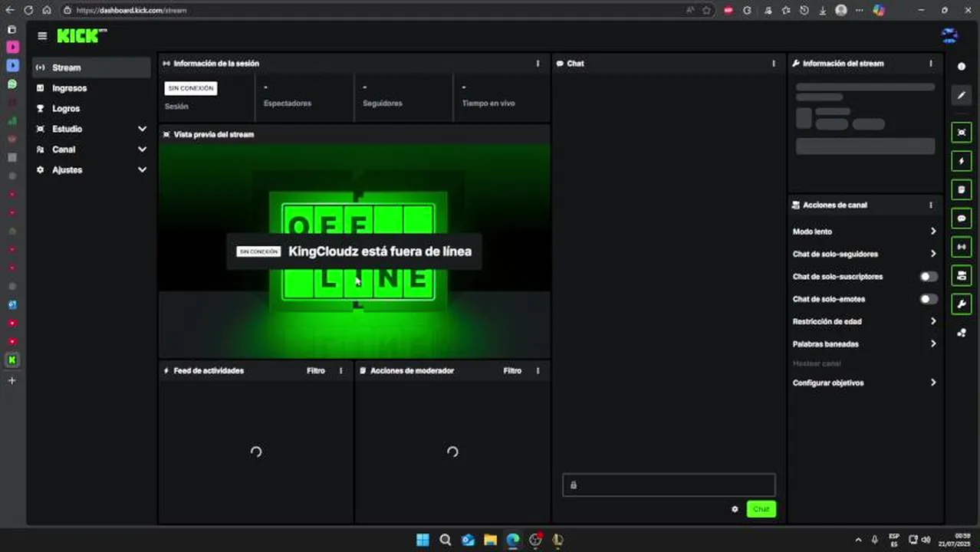Open Filtro in Feed de actividades panel

point(316,371)
